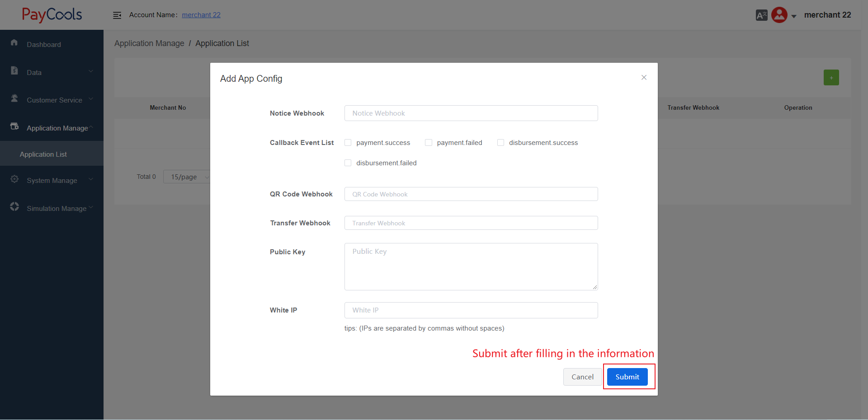Open the merchant 22 account link
The height and width of the screenshot is (420, 868).
(201, 15)
